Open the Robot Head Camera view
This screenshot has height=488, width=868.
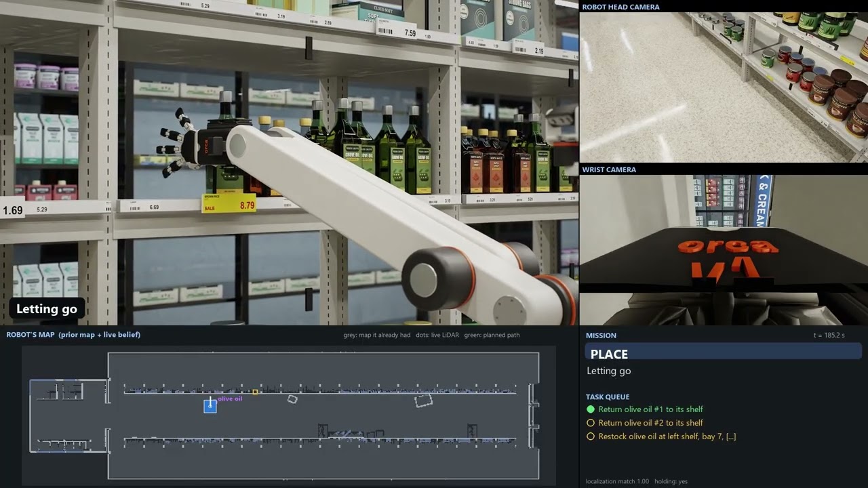tap(724, 87)
